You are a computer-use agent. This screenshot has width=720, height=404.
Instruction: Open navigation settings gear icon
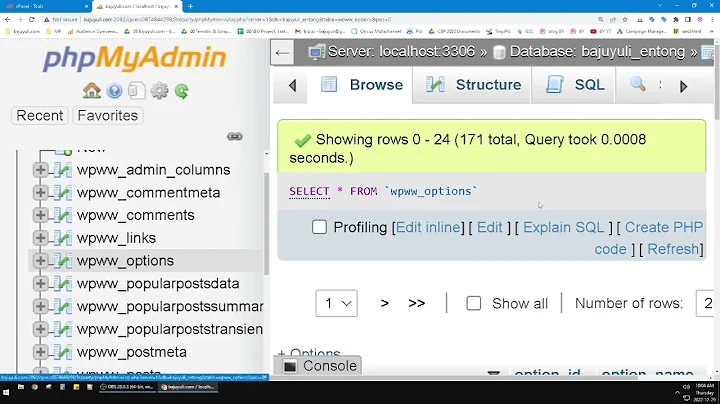tap(159, 91)
